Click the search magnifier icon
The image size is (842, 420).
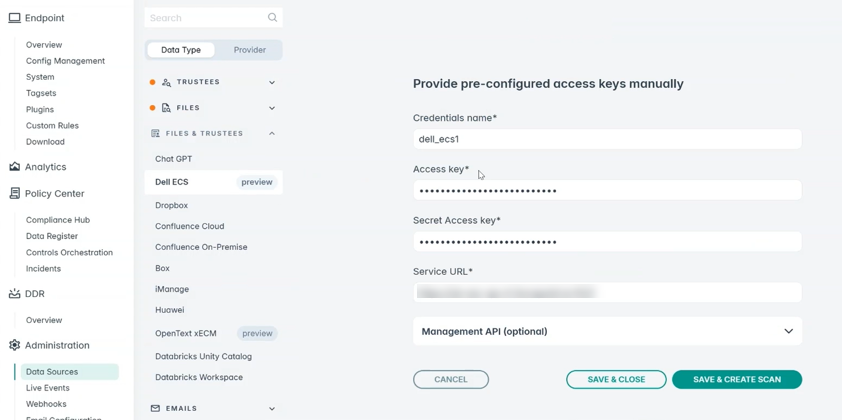coord(272,18)
